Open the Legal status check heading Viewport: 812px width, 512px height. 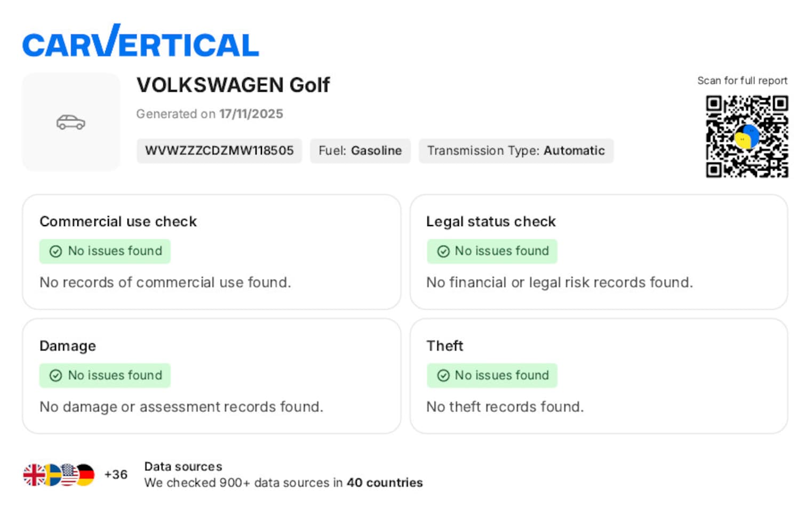point(491,221)
